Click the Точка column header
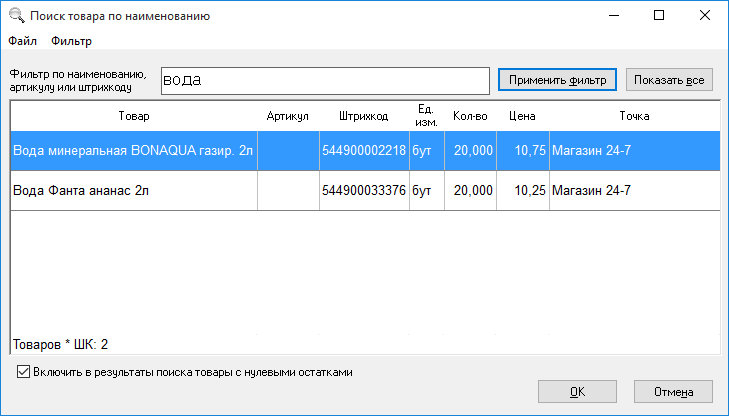Viewport: 729px width, 416px height. tap(634, 116)
